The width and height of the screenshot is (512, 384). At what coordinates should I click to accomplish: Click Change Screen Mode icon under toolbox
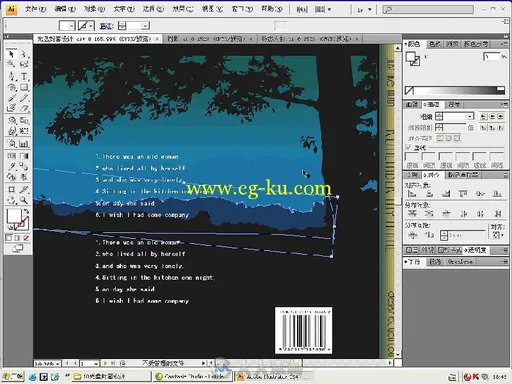(x=18, y=248)
